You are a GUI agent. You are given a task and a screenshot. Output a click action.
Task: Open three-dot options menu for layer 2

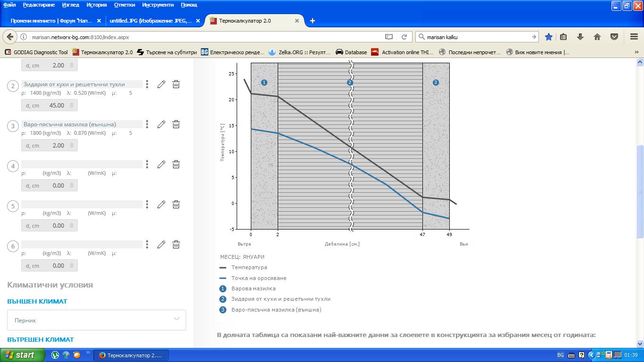[147, 84]
